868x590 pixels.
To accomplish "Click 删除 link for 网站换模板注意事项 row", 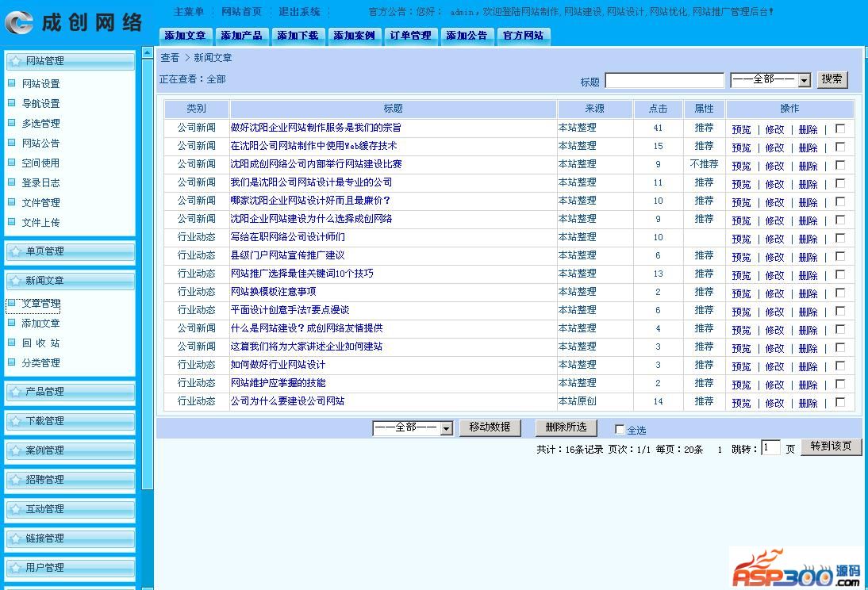I will point(808,293).
